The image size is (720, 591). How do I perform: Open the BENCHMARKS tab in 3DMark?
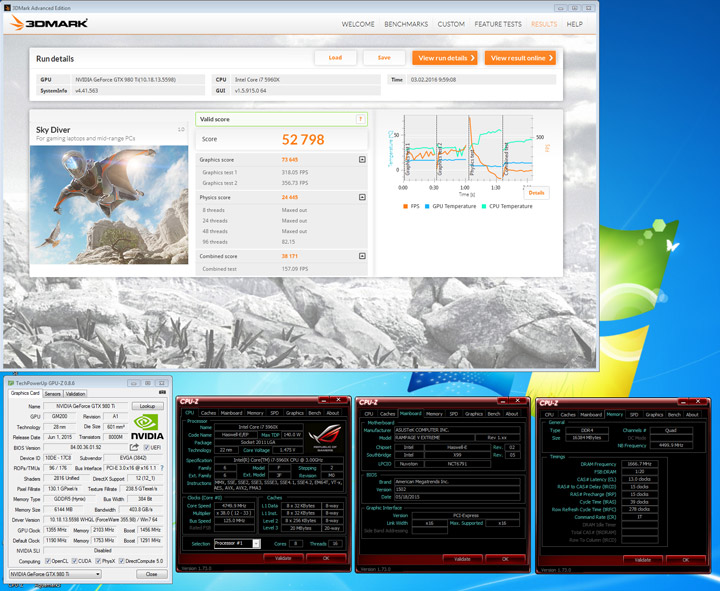tap(406, 24)
